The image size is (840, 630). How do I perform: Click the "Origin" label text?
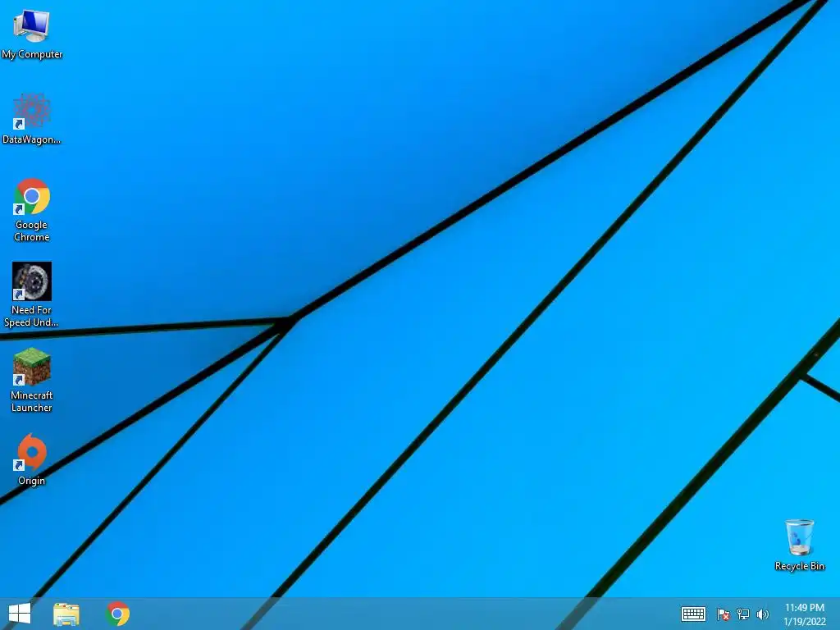pyautogui.click(x=32, y=481)
